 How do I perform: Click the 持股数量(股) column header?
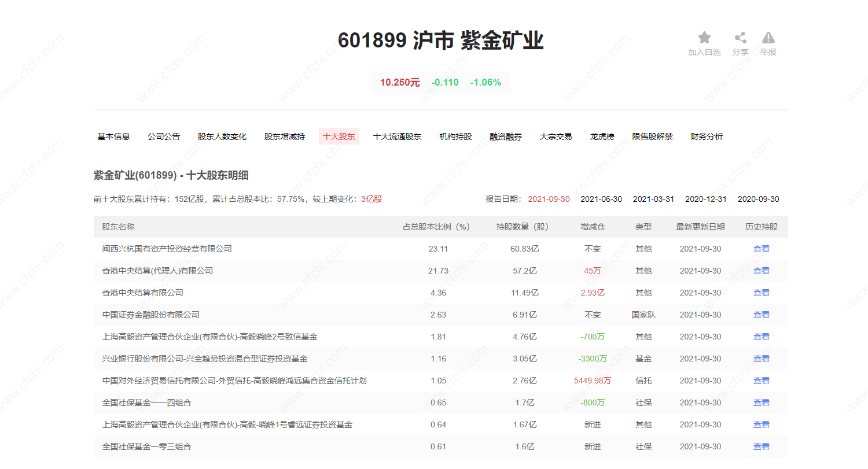(525, 227)
